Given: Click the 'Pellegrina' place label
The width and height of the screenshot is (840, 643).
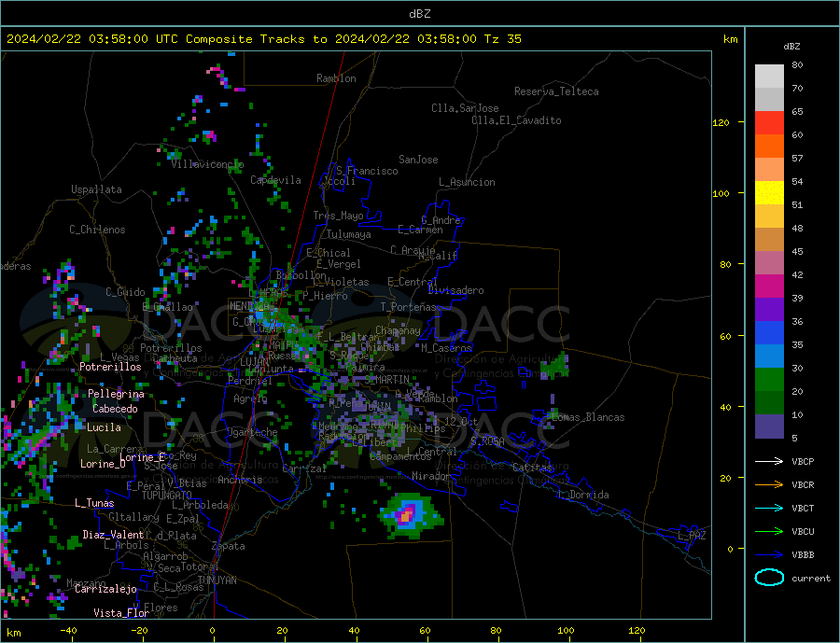Looking at the screenshot, I should coord(117,395).
